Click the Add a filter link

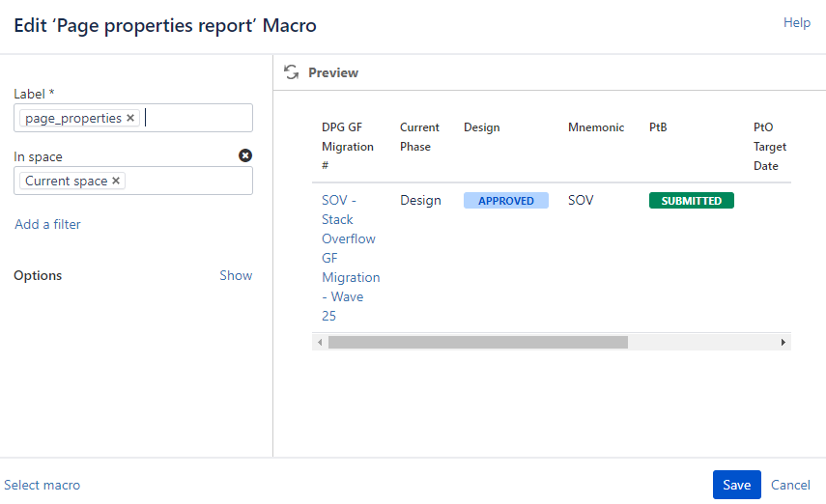point(47,224)
